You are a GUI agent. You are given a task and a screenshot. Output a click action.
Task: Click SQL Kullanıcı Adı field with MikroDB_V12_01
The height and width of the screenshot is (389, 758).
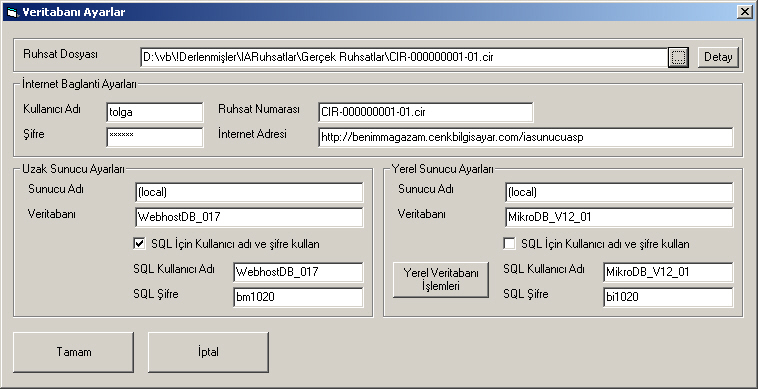click(x=668, y=272)
